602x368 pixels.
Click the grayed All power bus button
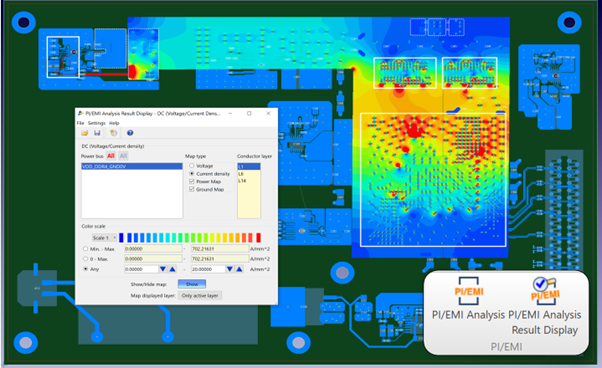pyautogui.click(x=123, y=156)
